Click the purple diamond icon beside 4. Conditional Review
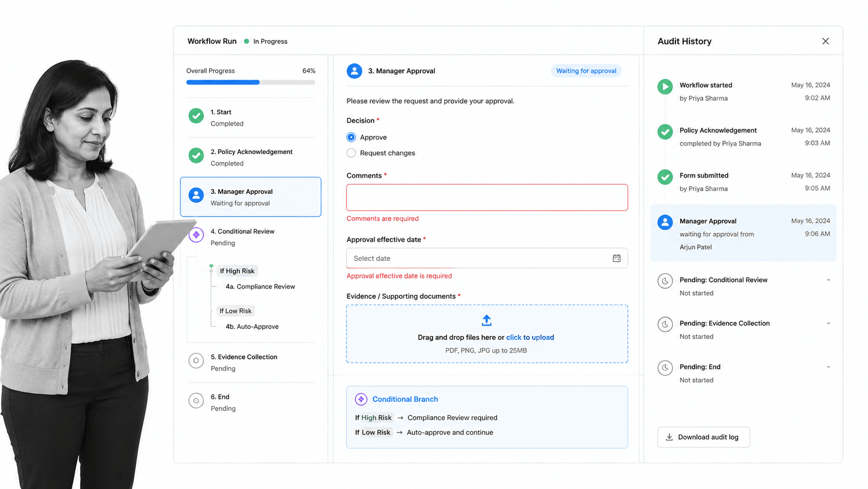868x489 pixels. [196, 235]
